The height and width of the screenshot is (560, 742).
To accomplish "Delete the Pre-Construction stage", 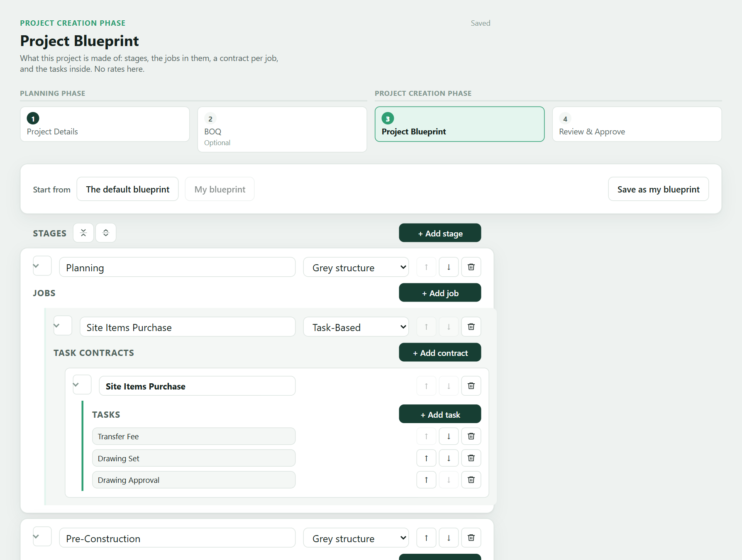I will [x=471, y=538].
